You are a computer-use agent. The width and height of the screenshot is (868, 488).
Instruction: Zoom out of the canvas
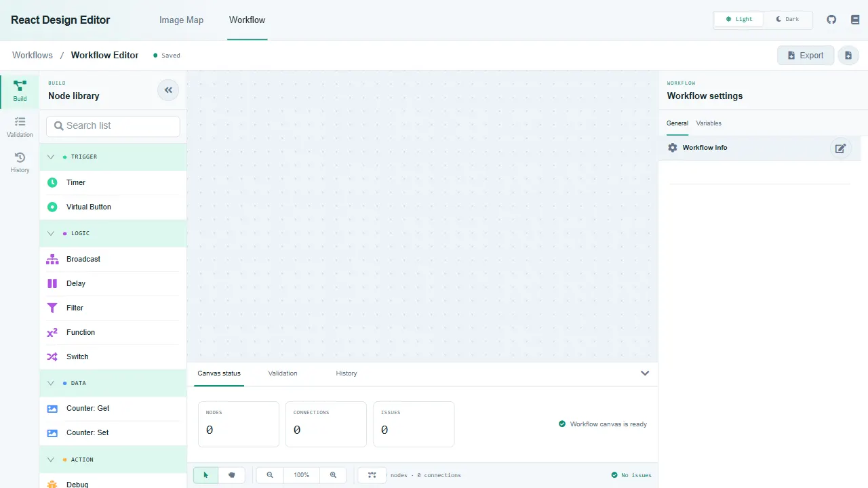click(270, 475)
